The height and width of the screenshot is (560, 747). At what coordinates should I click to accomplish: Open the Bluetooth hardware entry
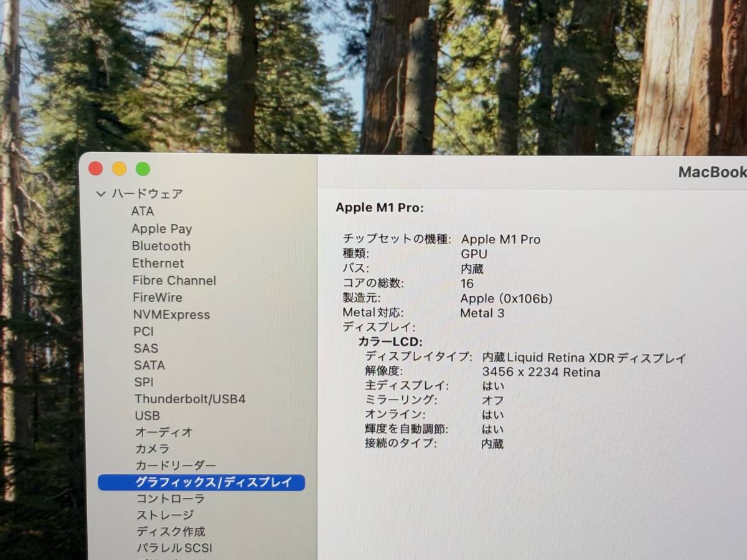coord(161,246)
